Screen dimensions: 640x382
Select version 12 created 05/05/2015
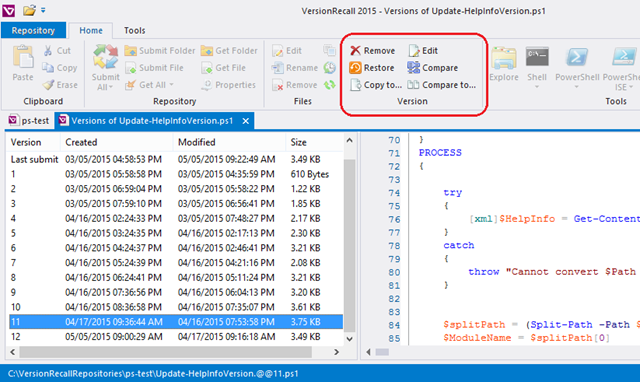tap(176, 337)
